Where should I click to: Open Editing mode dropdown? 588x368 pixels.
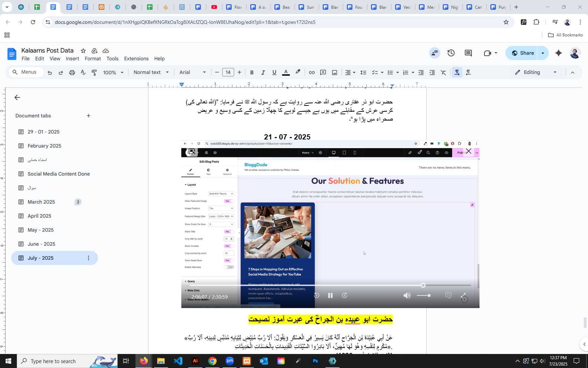click(x=535, y=73)
